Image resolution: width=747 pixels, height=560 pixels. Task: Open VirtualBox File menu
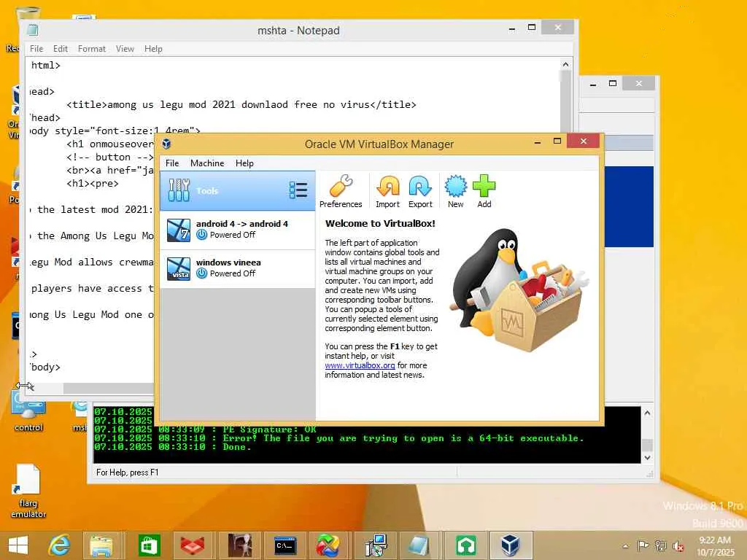pos(172,163)
